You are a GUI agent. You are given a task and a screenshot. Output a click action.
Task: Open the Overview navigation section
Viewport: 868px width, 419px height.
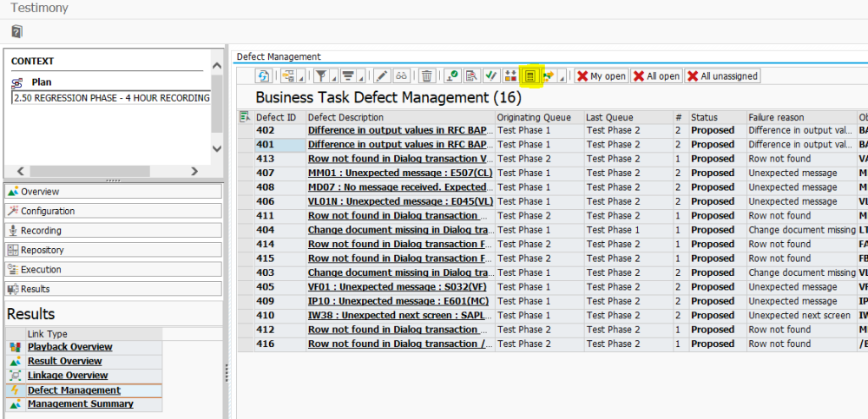coord(114,192)
